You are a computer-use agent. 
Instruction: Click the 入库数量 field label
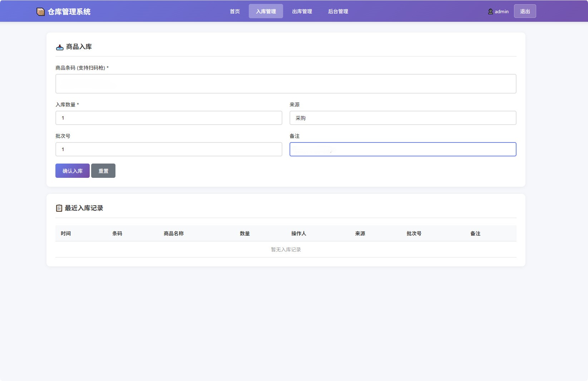(x=67, y=105)
